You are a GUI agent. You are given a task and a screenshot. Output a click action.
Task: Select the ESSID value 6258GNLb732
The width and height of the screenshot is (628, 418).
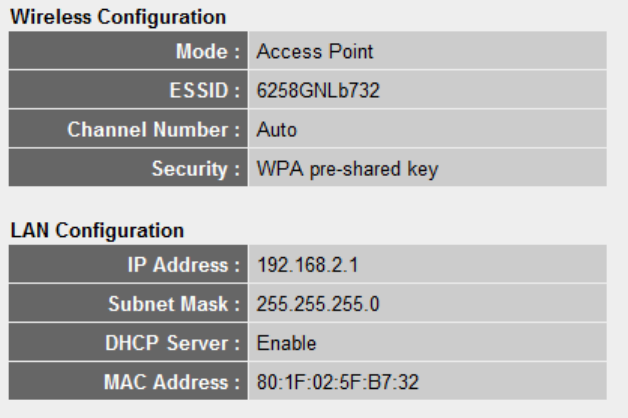coord(318,90)
